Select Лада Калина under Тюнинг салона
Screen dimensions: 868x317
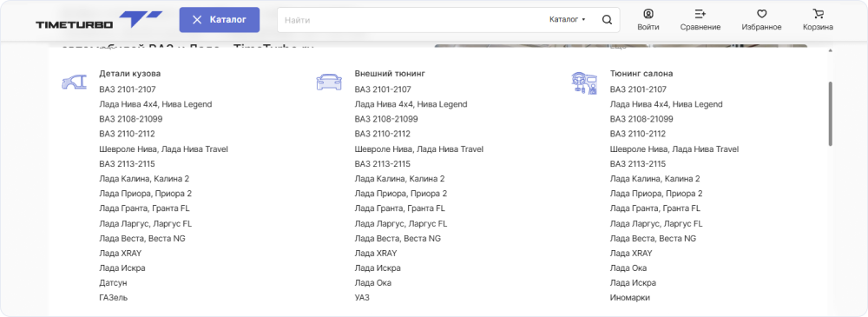click(655, 179)
